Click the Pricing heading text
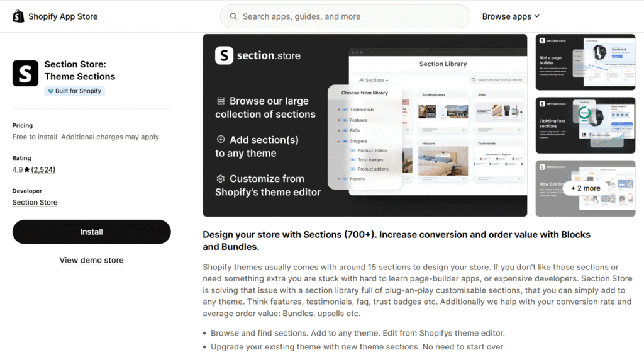Screen dimensions: 644x357 (23, 125)
